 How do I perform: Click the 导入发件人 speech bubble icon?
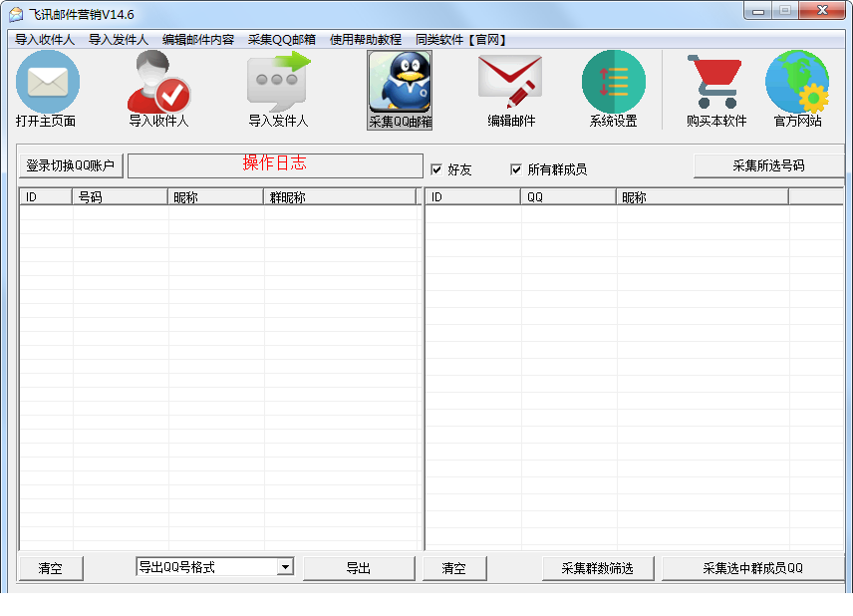click(279, 82)
